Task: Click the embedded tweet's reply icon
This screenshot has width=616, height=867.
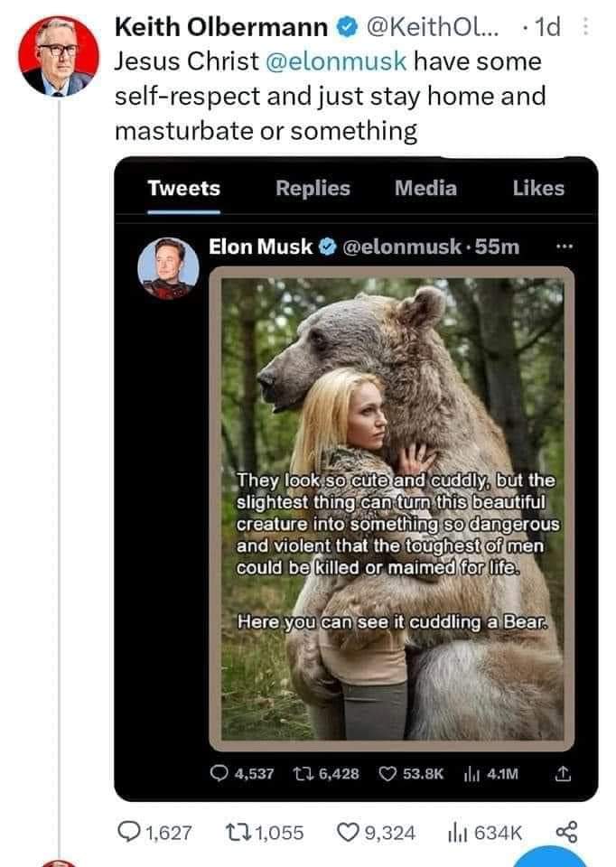Action: (219, 773)
